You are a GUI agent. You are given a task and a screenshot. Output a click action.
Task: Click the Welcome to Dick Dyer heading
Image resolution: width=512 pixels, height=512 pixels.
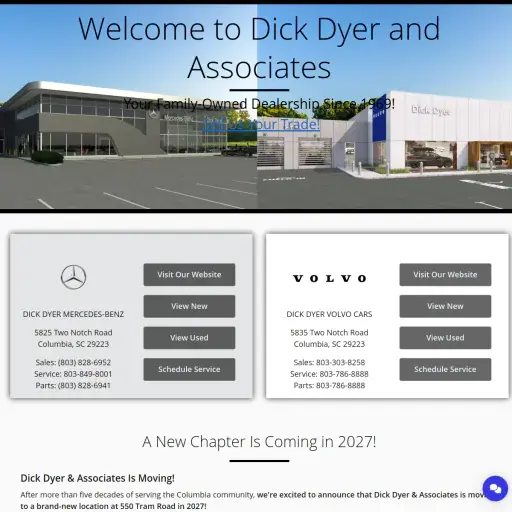[x=259, y=48]
